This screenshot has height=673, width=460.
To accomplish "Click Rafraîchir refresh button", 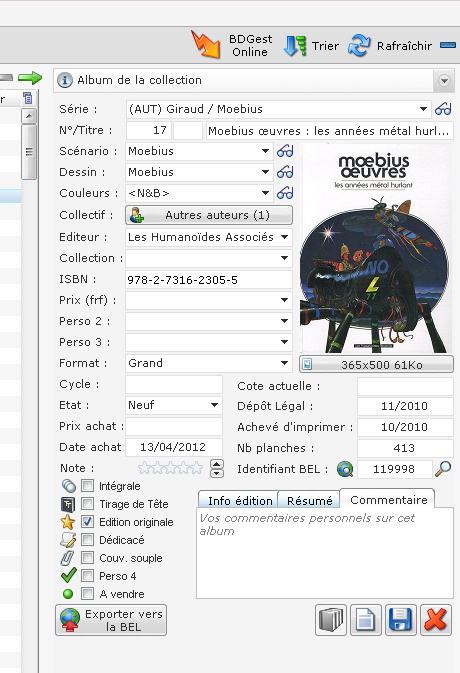I will [x=390, y=45].
